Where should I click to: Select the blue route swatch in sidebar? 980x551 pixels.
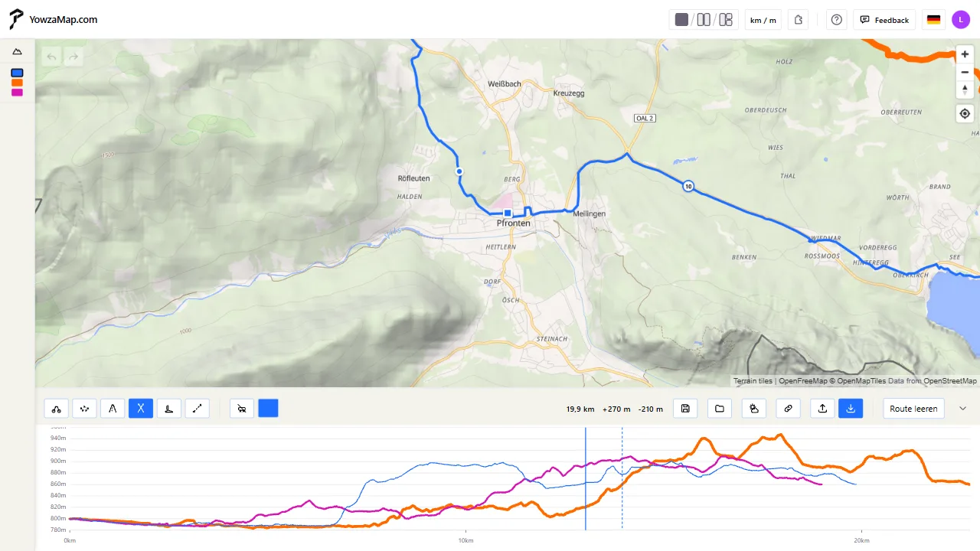pyautogui.click(x=17, y=73)
